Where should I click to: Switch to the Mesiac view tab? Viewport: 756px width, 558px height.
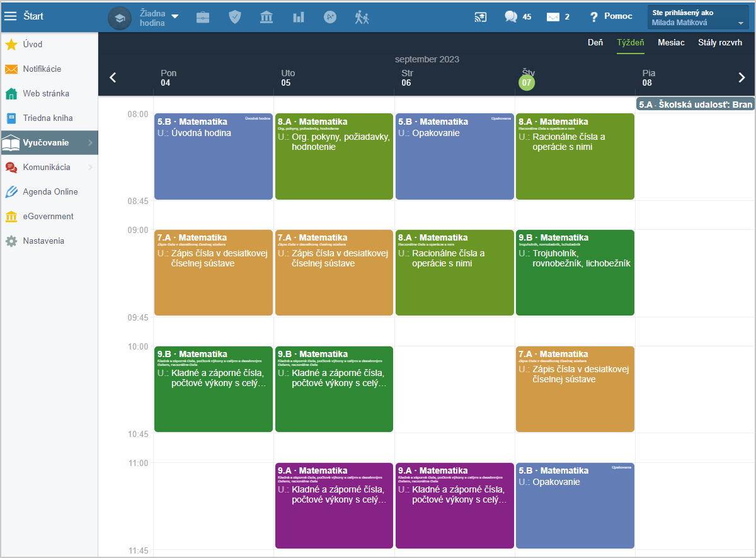point(671,43)
